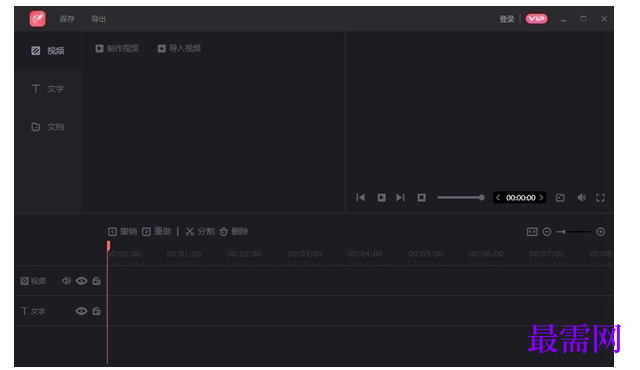Screen dimensions: 640x370
Task: Open the 导出 export menu
Action: click(98, 19)
